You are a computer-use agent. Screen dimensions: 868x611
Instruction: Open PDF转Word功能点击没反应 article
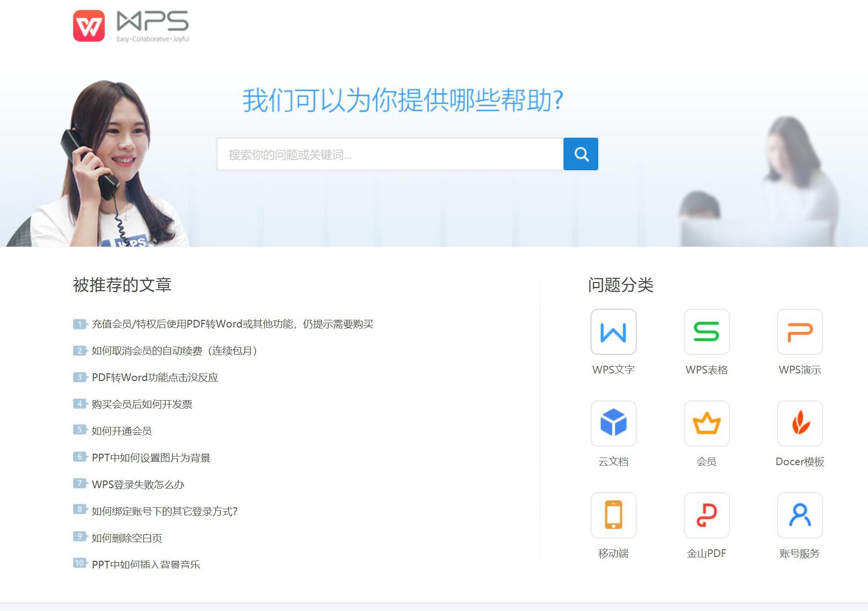click(x=154, y=378)
